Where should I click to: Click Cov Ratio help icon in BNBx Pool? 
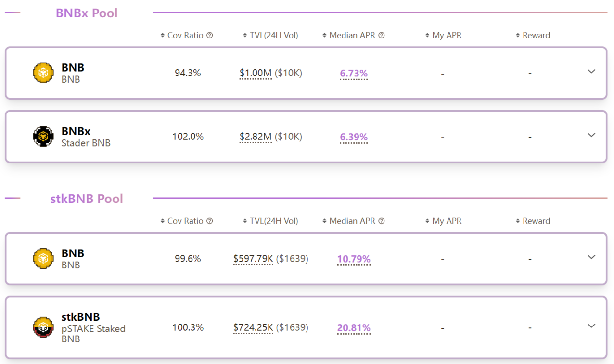pyautogui.click(x=210, y=35)
